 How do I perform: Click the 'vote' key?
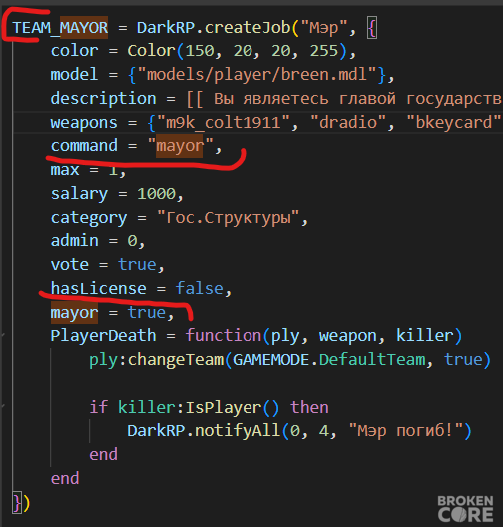pyautogui.click(x=70, y=265)
